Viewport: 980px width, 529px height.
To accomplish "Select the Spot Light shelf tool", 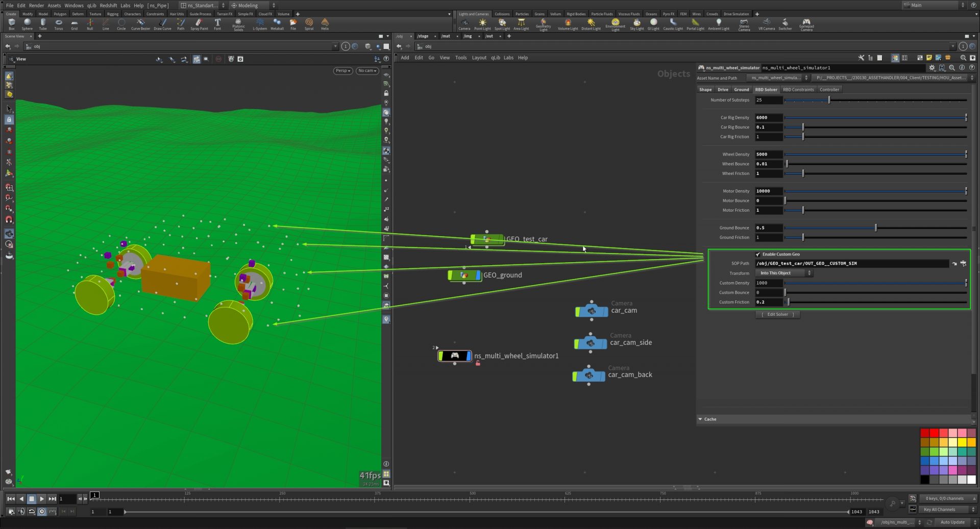I will tap(502, 23).
